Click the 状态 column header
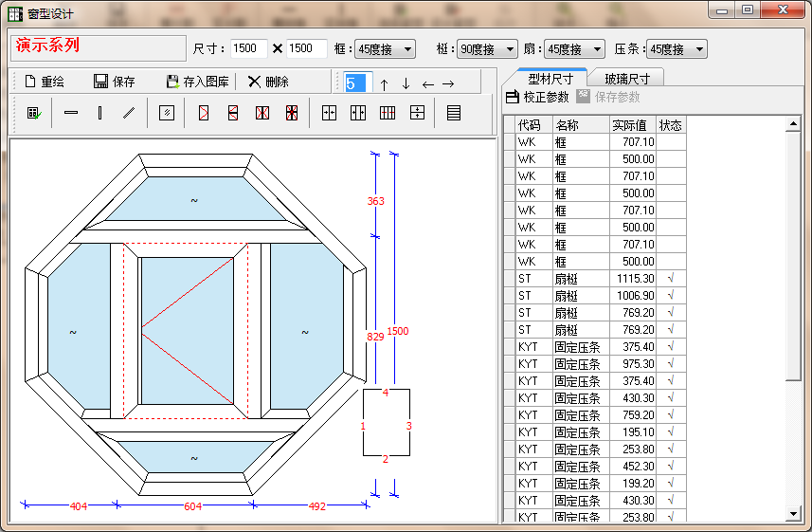 671,125
